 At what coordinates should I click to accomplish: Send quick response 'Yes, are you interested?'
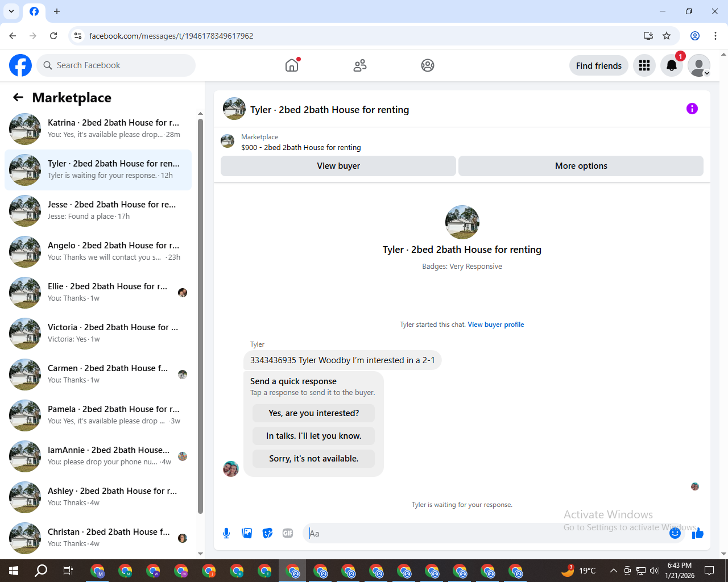tap(314, 413)
